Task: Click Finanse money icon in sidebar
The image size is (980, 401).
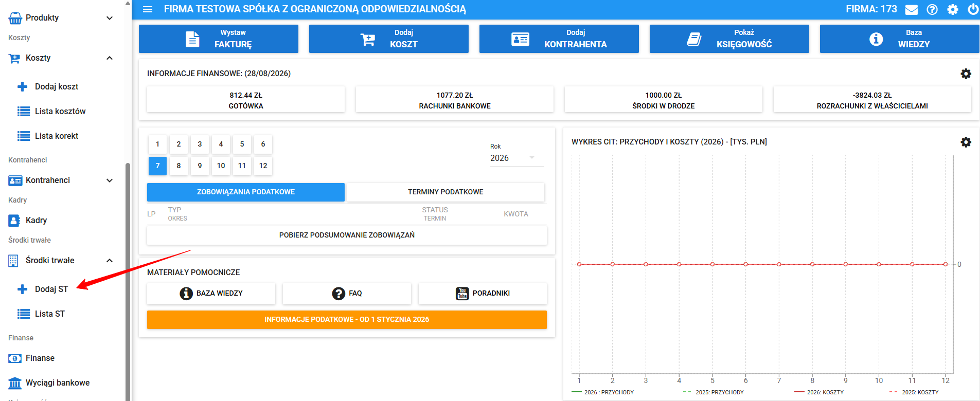Action: click(15, 358)
